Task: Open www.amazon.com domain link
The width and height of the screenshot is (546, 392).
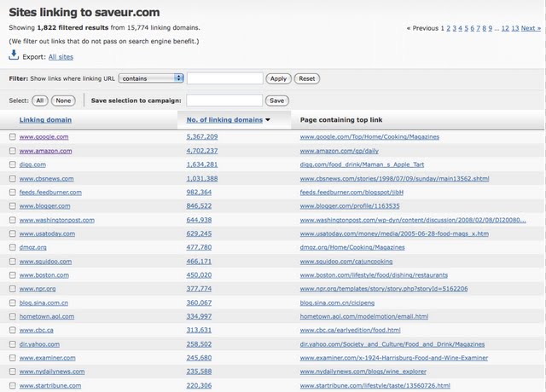Action: (45, 151)
